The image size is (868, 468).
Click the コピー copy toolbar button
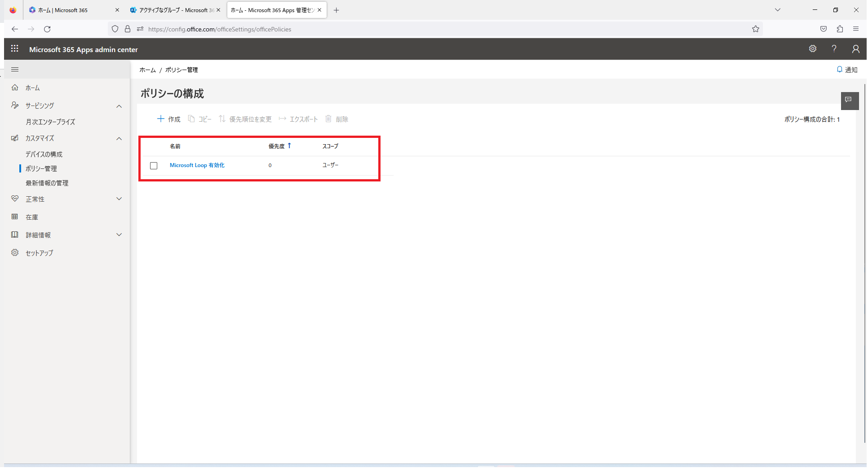(199, 119)
